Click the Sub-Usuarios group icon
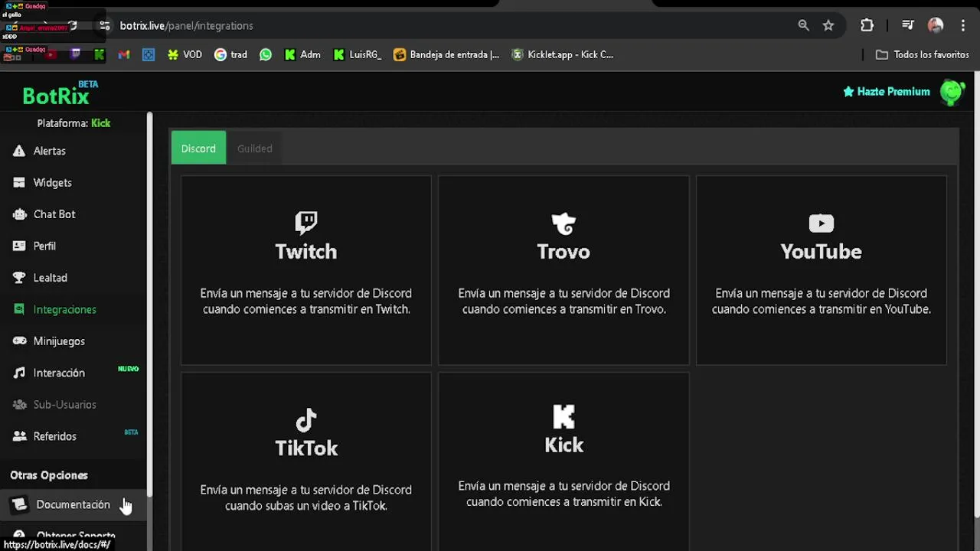This screenshot has width=980, height=551. click(x=19, y=405)
